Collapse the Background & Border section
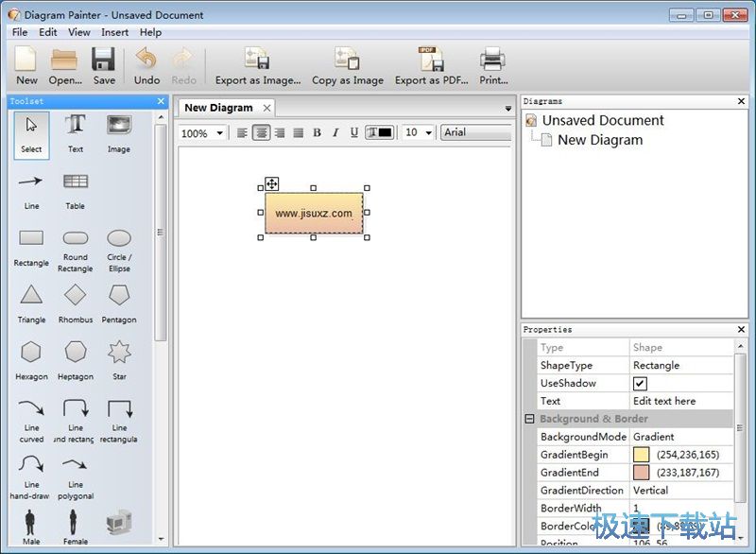 pos(529,419)
